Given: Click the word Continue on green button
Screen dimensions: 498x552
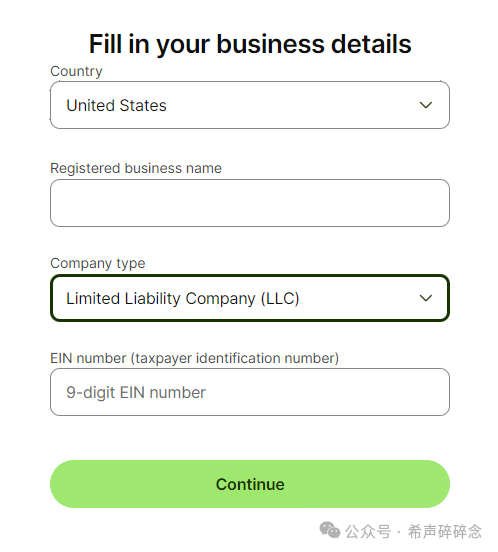Looking at the screenshot, I should pos(250,484).
